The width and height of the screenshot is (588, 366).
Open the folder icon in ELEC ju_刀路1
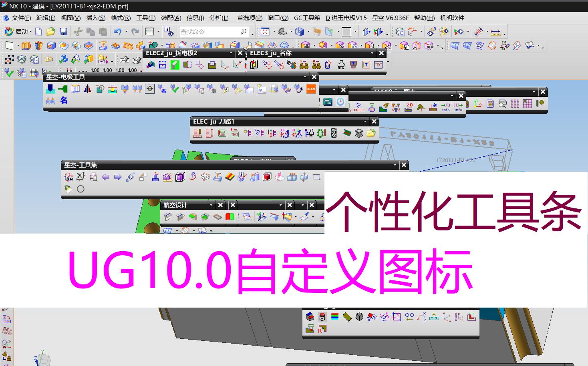click(371, 133)
